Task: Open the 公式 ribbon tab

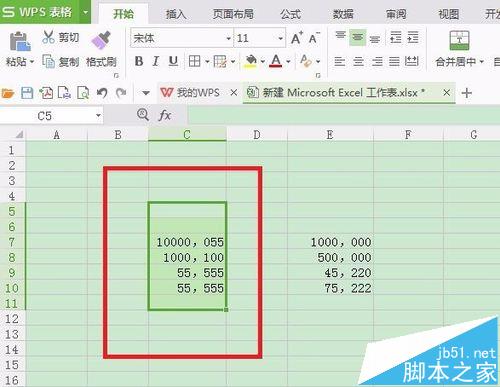Action: tap(290, 14)
